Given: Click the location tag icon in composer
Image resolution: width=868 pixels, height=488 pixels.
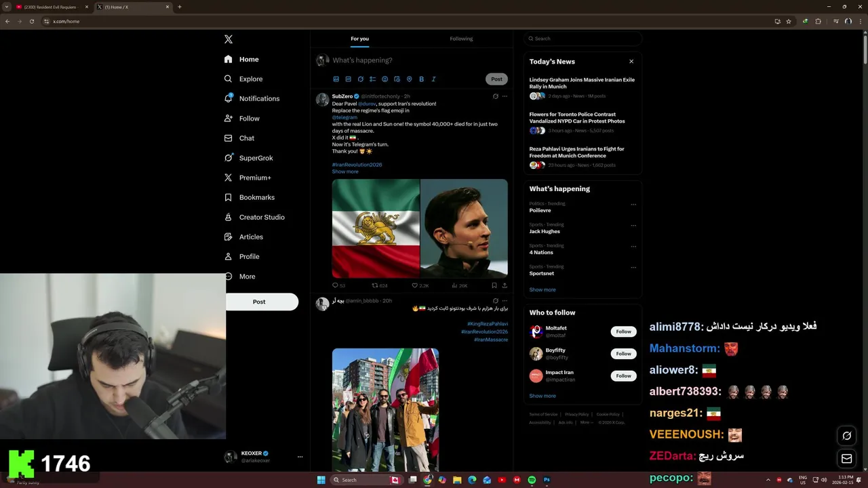Looking at the screenshot, I should [x=409, y=79].
